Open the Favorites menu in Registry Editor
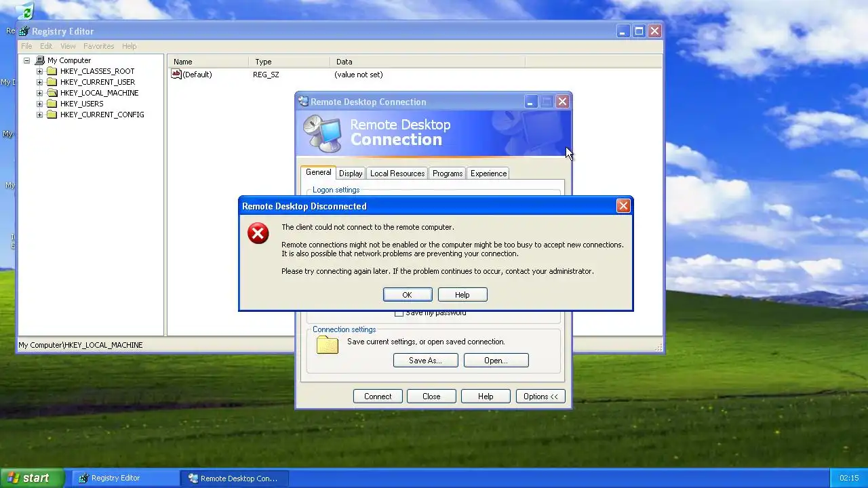This screenshot has height=488, width=868. pyautogui.click(x=99, y=46)
